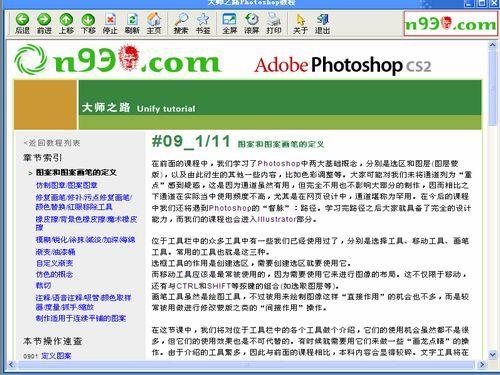
Task: Open the 仿制图章/图案图章 chapter link
Action: coord(67,185)
